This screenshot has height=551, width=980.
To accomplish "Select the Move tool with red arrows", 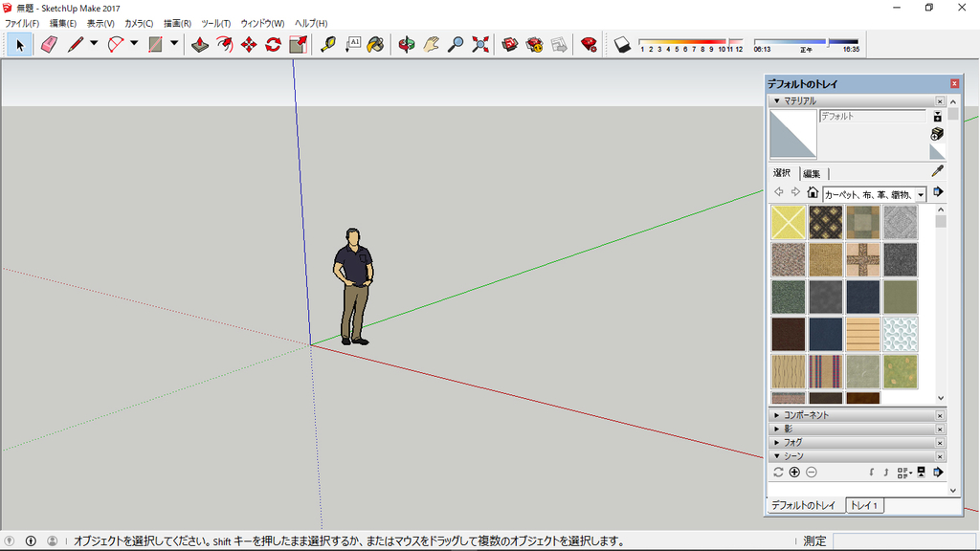I will coord(249,45).
